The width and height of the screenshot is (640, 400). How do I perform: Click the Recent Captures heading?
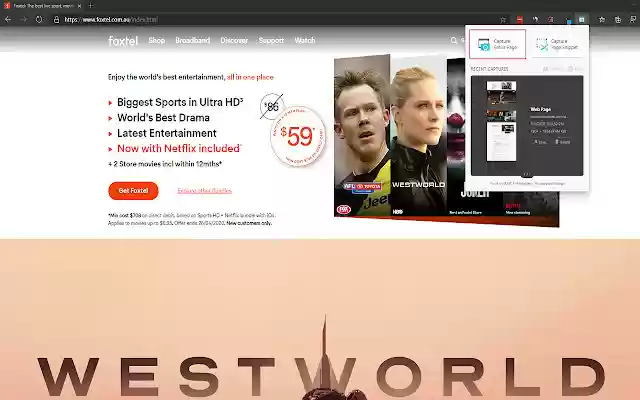(x=489, y=69)
